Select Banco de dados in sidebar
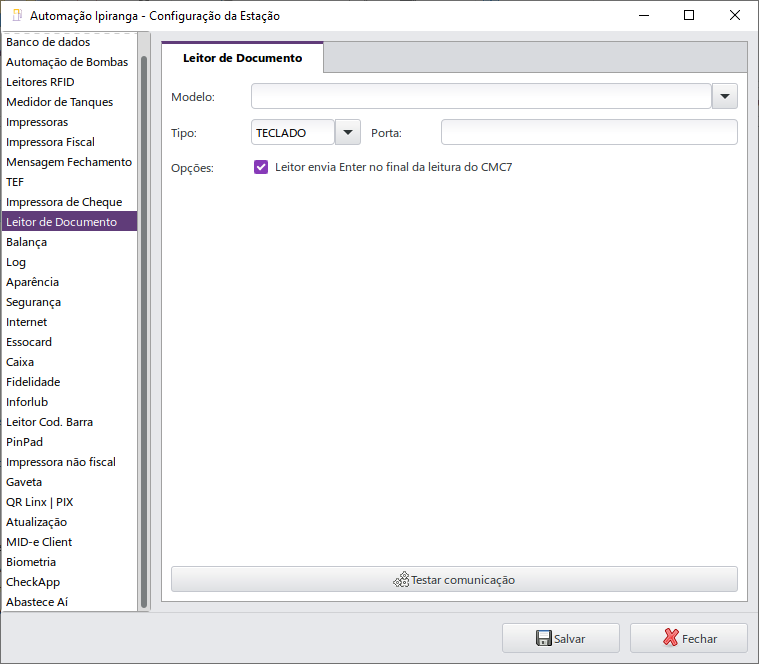This screenshot has width=759, height=664. tap(70, 42)
